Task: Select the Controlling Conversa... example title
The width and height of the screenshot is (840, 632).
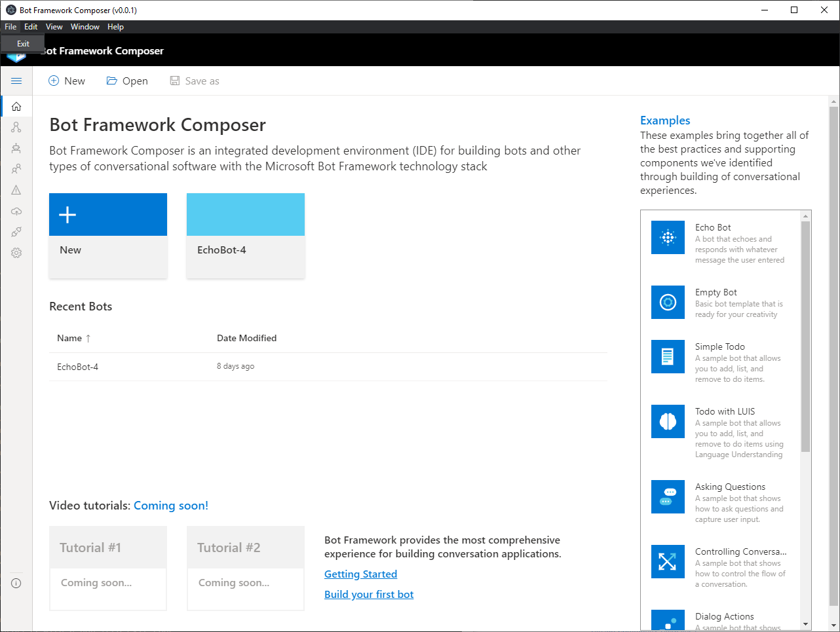Action: (x=740, y=551)
